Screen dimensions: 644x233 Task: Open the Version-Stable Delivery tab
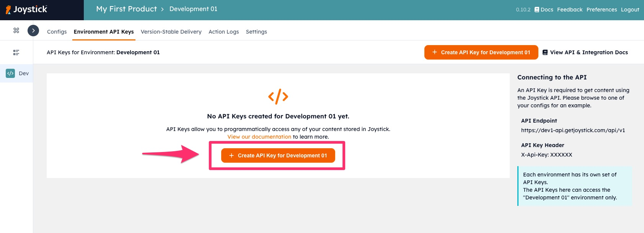click(171, 32)
